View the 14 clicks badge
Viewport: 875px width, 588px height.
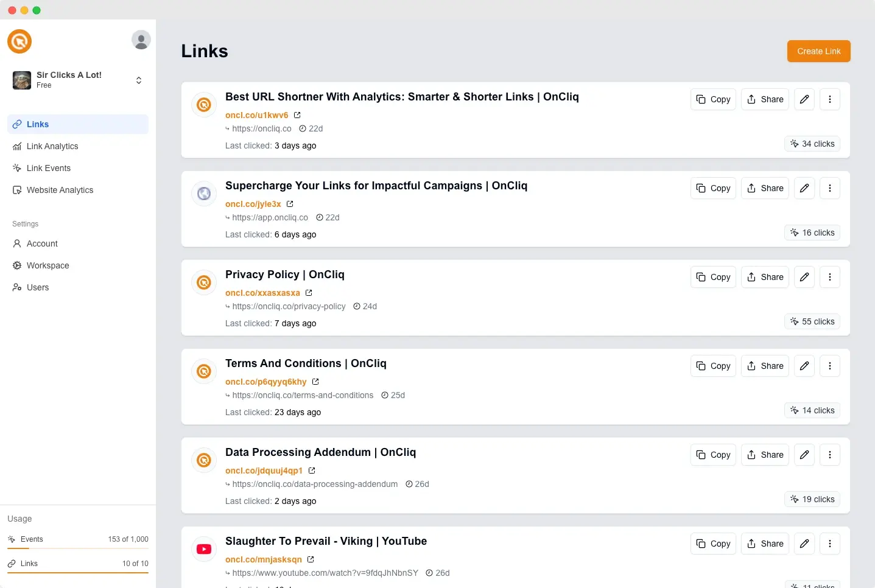coord(812,410)
